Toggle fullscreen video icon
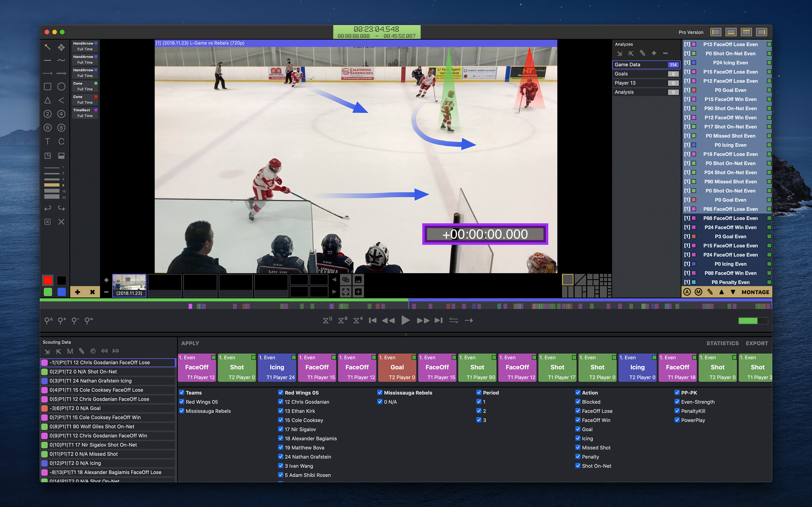Viewport: 812px width, 507px height. [346, 292]
